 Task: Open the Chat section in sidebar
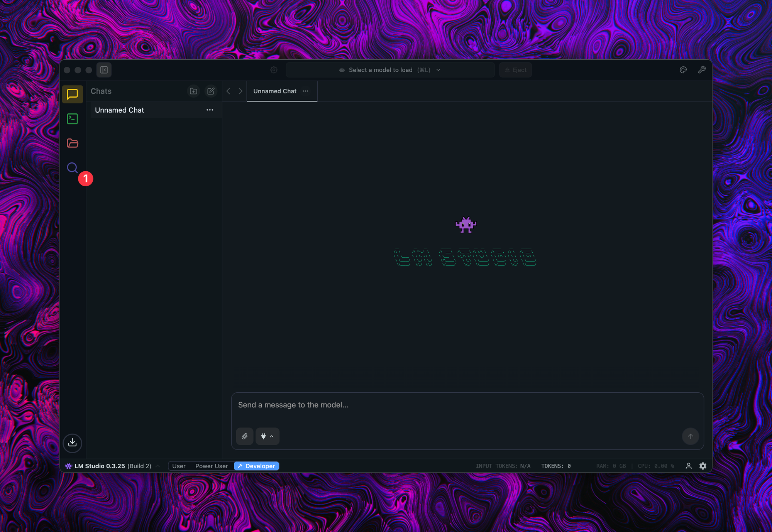tap(72, 94)
